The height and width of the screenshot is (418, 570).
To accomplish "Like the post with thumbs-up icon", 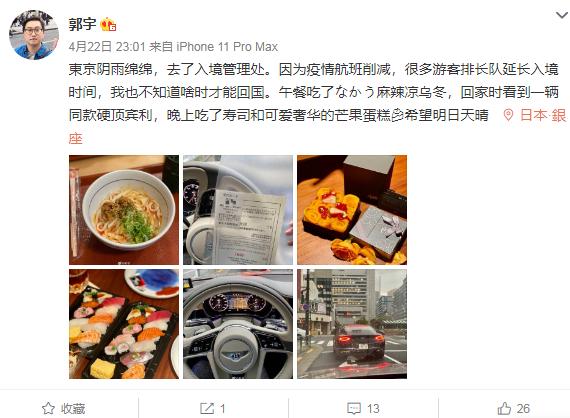I will coord(504,409).
